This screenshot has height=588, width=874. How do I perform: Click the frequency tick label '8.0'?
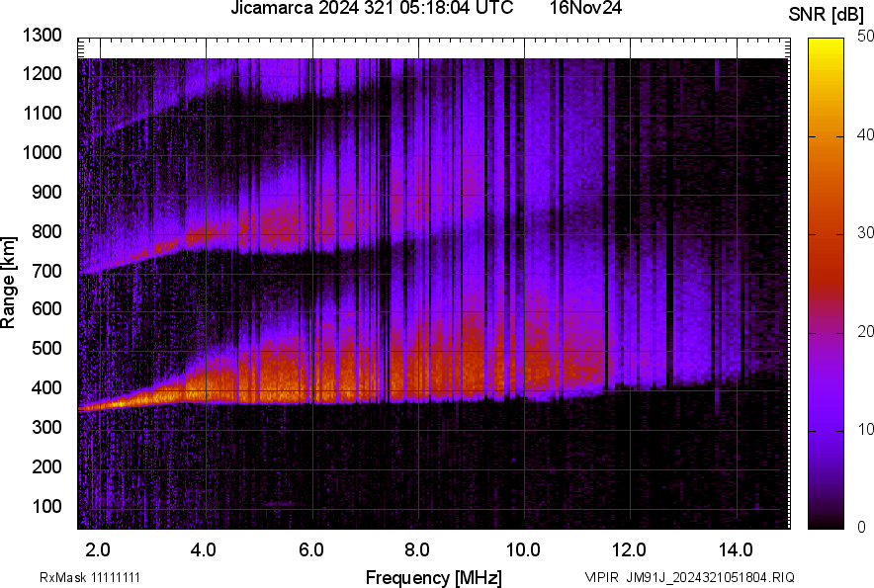[x=417, y=549]
